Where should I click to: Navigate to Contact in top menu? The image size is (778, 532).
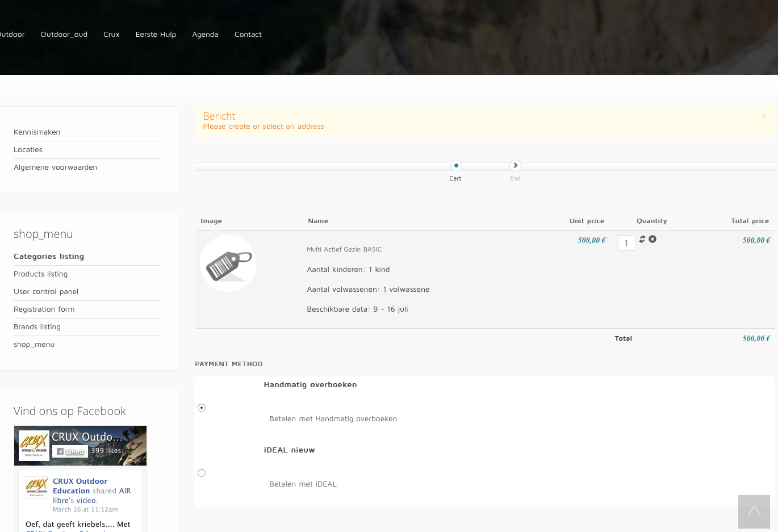(248, 35)
